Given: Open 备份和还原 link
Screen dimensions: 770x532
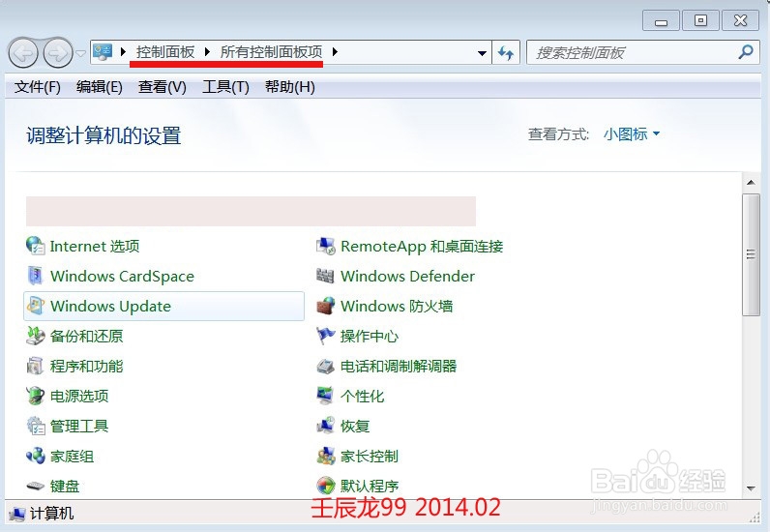Looking at the screenshot, I should pyautogui.click(x=86, y=336).
